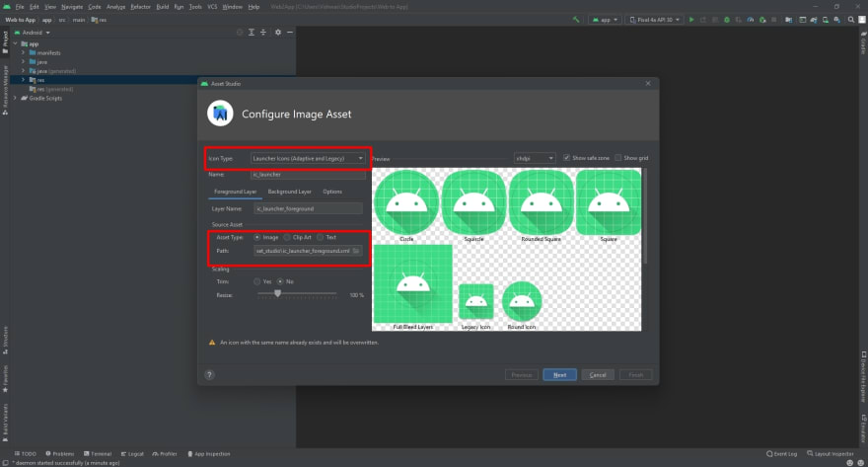
Task: Click the green hammer Make Project icon
Action: coord(576,20)
